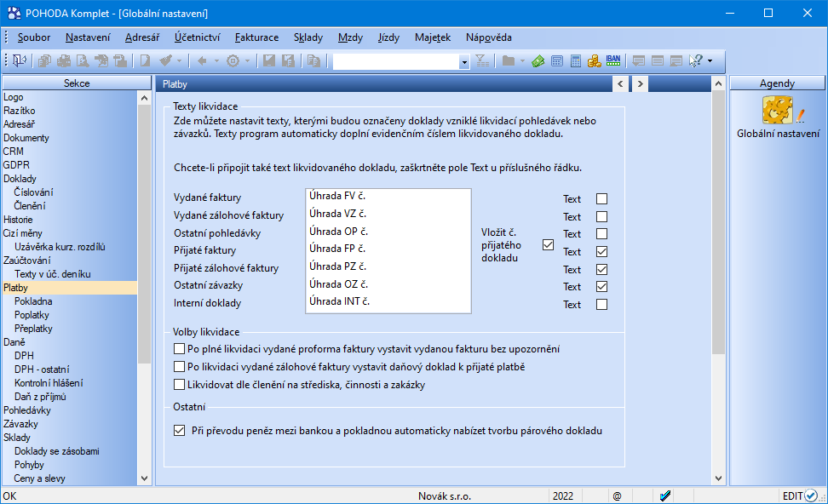Open dropdown arrow next to back arrow
The image size is (828, 504).
(216, 61)
